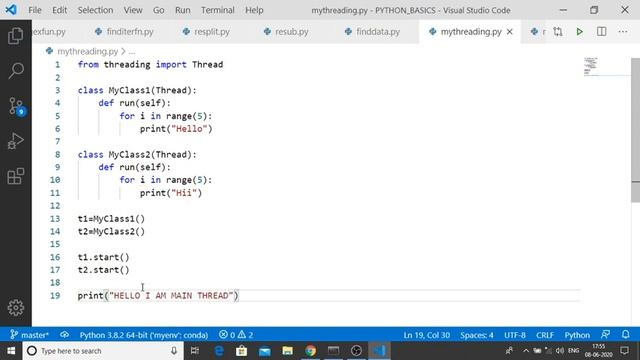This screenshot has height=360, width=640.
Task: Split the editor right
Action: point(601,31)
